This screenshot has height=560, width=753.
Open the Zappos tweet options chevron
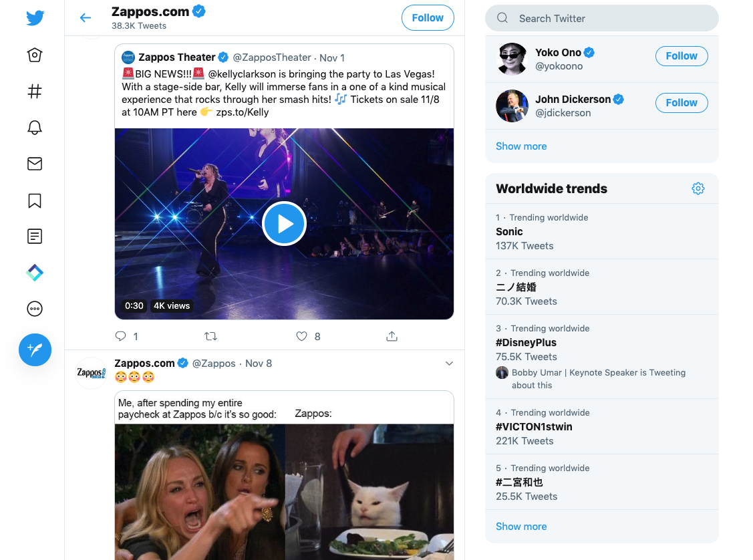click(449, 363)
